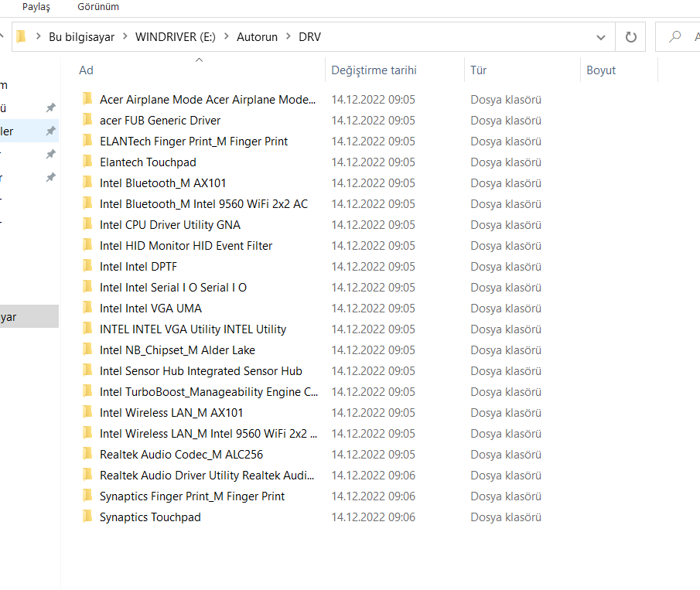Expand the chevron before Bu bilgisayar
700x590 pixels.
pyautogui.click(x=38, y=36)
